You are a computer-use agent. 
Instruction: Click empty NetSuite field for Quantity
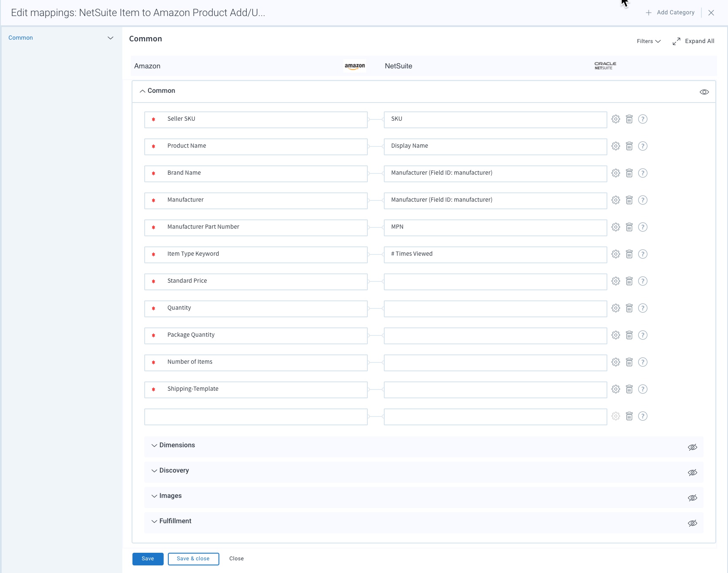[x=495, y=309]
